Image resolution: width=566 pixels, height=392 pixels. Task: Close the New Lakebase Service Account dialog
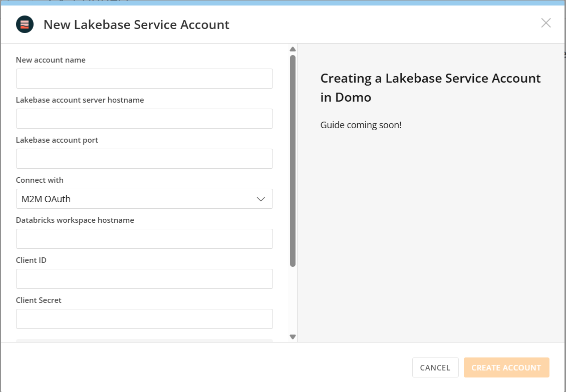546,23
